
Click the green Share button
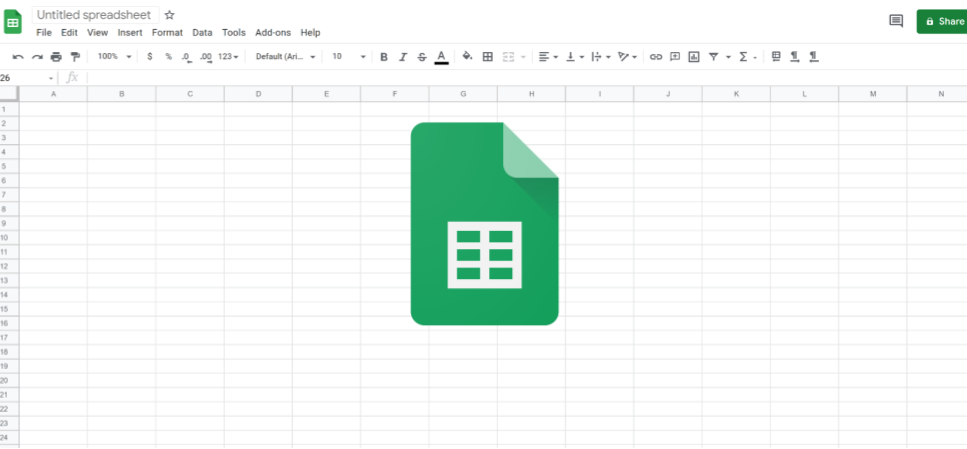click(942, 22)
